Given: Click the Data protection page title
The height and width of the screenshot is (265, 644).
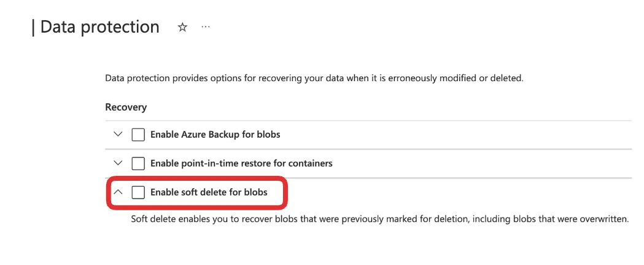Looking at the screenshot, I should (100, 28).
